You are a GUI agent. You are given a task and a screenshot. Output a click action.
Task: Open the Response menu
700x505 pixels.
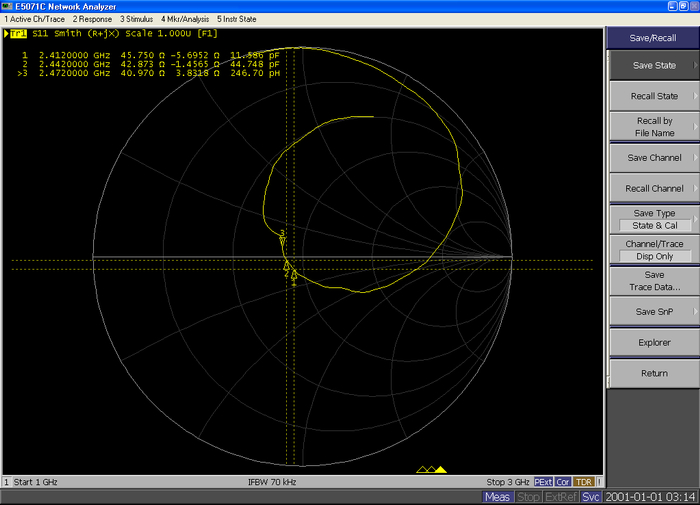click(92, 19)
